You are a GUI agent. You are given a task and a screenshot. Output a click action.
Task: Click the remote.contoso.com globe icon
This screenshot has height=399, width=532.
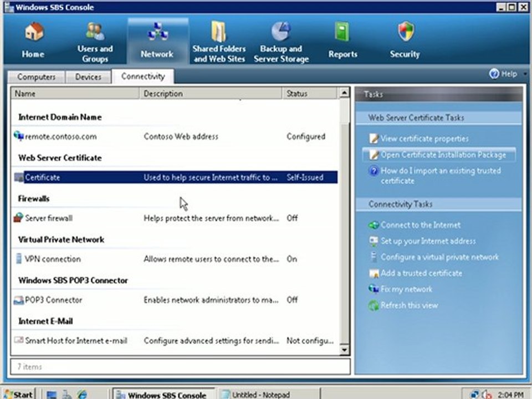pos(19,136)
